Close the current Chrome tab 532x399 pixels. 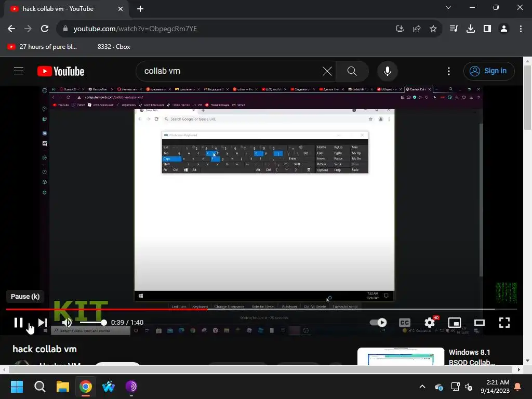[x=121, y=9]
